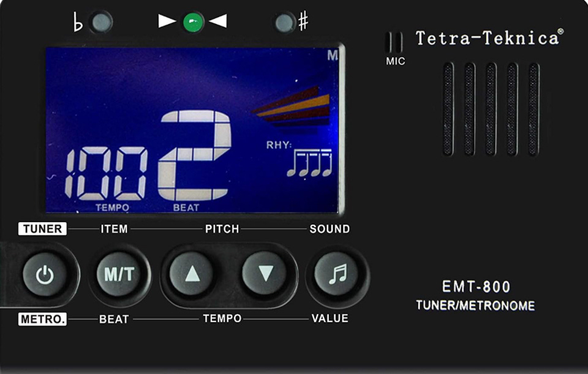
Task: Click the sharp indicator LED
Action: (x=284, y=23)
